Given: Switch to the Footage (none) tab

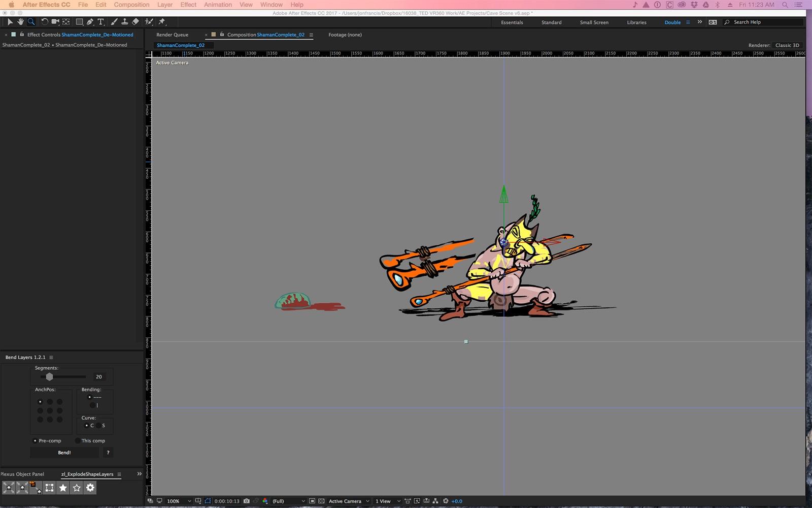Looking at the screenshot, I should coord(345,35).
